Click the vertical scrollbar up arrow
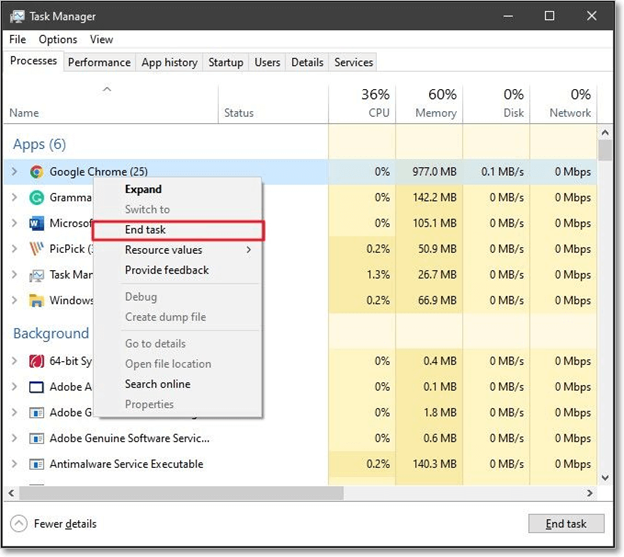624x557 pixels. click(x=605, y=132)
